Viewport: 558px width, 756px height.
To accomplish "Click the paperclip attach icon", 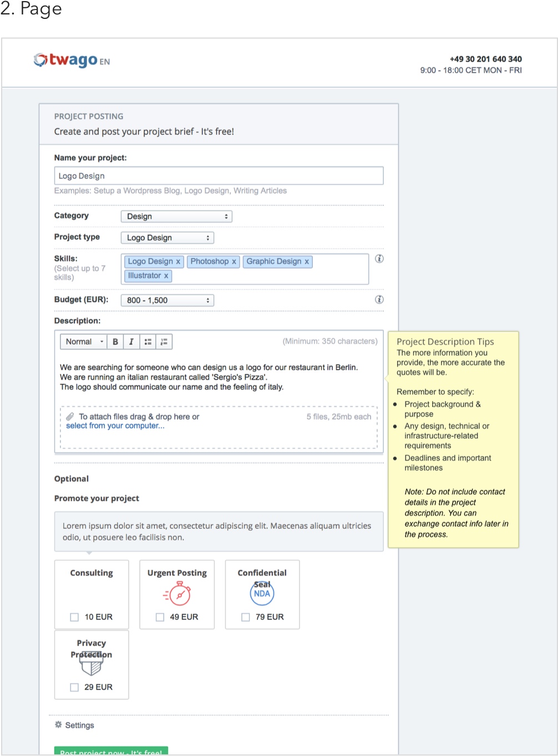I will coord(70,417).
